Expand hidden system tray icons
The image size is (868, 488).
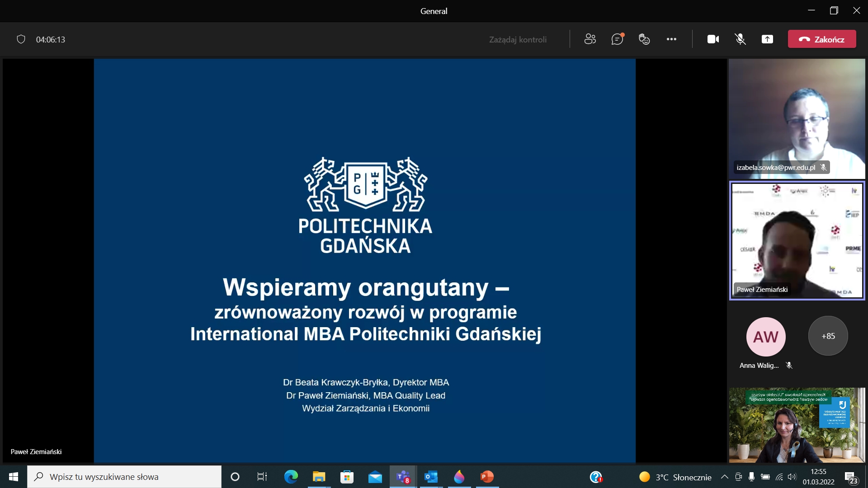[x=725, y=477]
